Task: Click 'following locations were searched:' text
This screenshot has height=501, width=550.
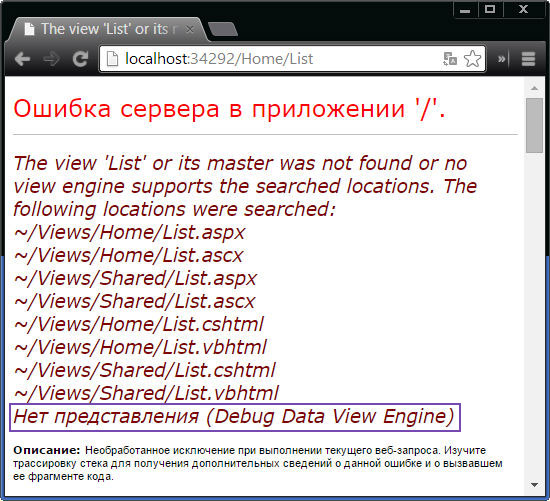Action: tap(174, 209)
